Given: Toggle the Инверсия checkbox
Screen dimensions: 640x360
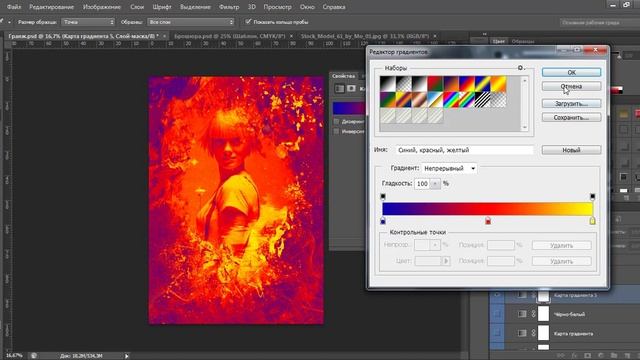Looking at the screenshot, I should click(336, 131).
